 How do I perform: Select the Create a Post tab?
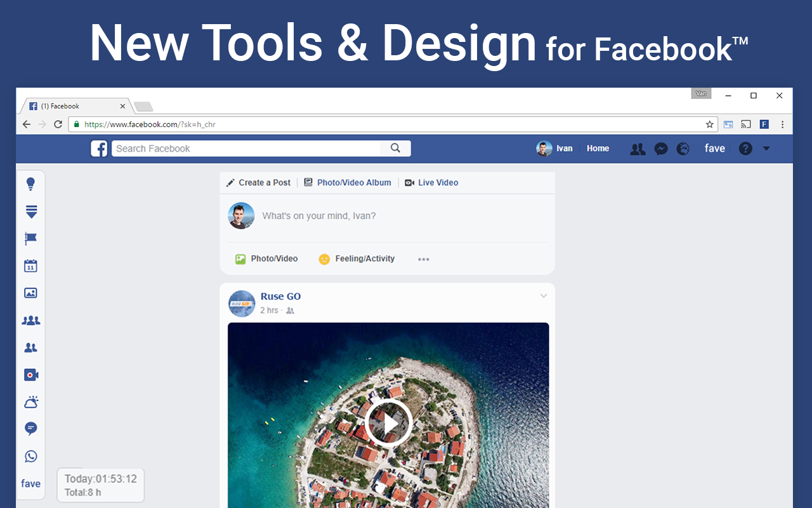point(258,182)
